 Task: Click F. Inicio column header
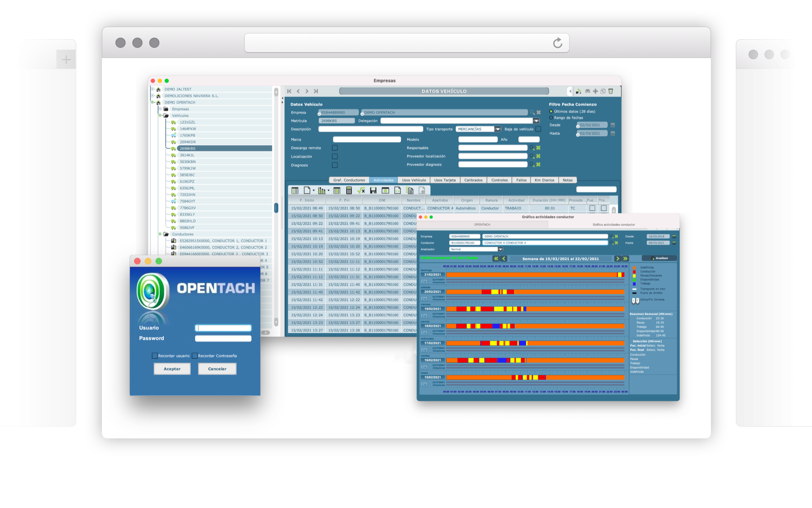pos(307,200)
